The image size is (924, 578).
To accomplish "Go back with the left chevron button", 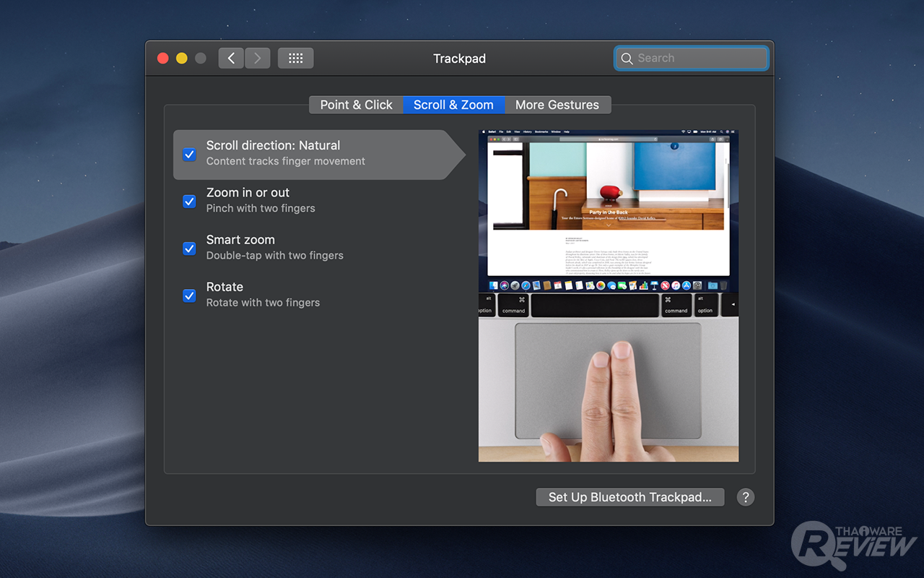I will (x=231, y=59).
